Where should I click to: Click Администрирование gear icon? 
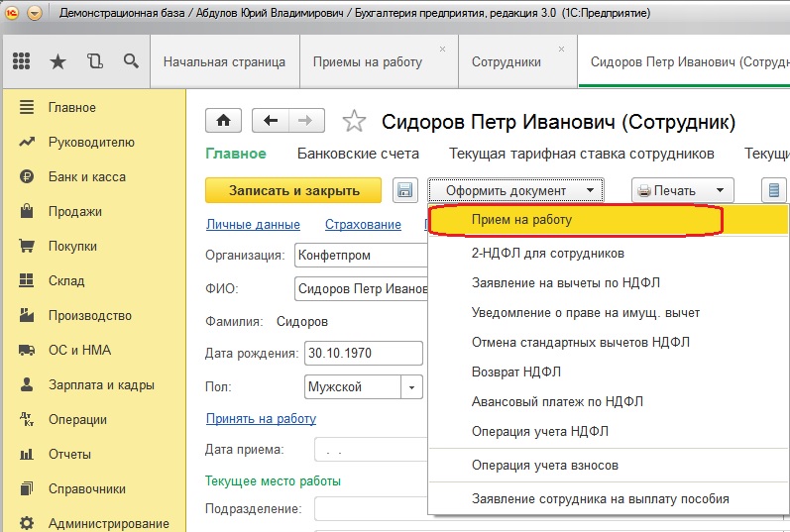pos(27,523)
